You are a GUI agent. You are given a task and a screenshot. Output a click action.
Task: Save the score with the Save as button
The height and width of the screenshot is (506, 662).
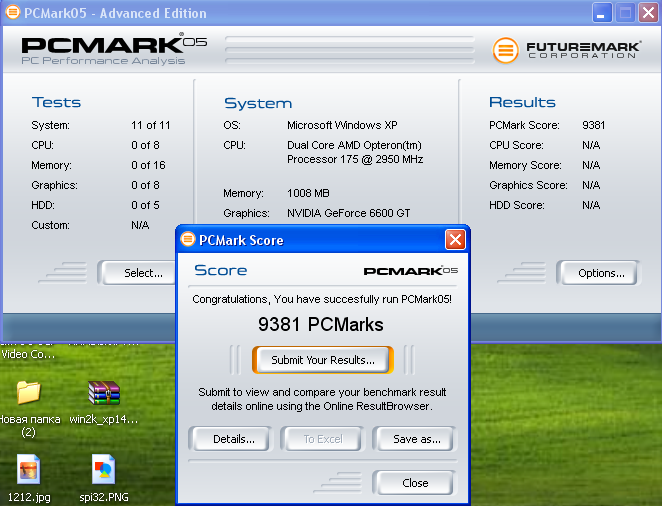(x=417, y=439)
